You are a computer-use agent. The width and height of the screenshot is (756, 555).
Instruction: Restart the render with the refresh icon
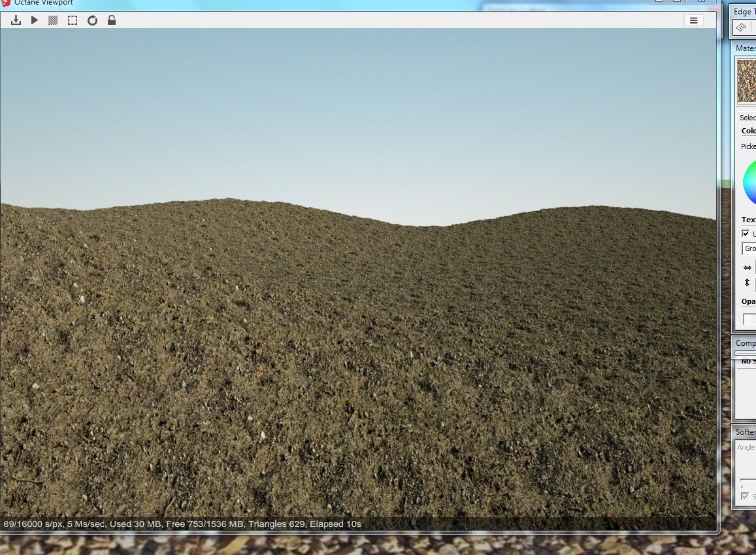tap(92, 20)
